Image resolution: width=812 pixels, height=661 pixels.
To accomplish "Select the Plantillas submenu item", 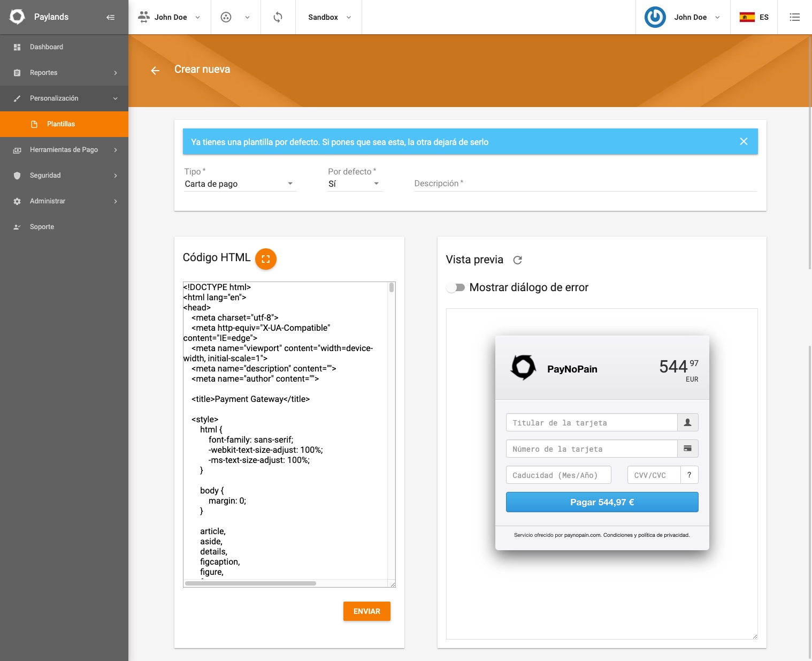I will 64,124.
